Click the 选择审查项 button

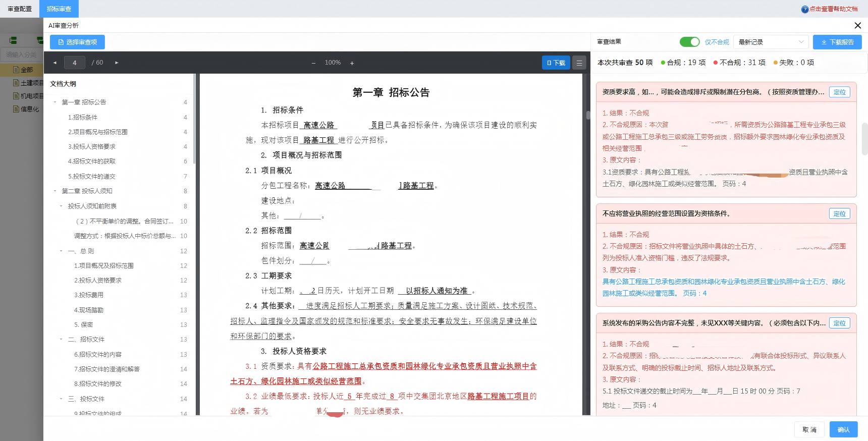[77, 42]
